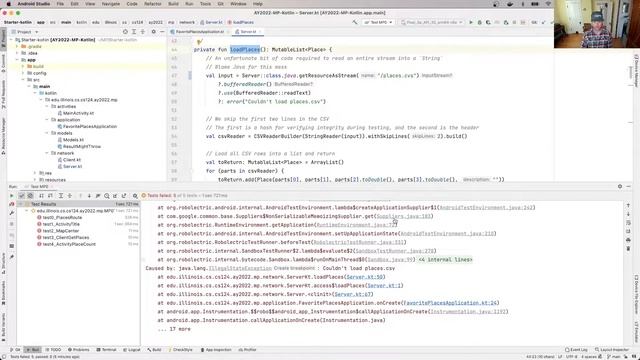The height and width of the screenshot is (360, 640).
Task: Select test4_ActivityPlaceCount test result
Action: 69,244
